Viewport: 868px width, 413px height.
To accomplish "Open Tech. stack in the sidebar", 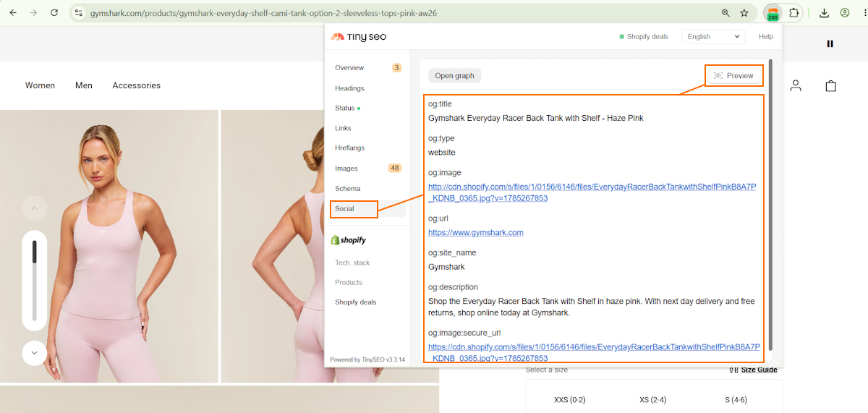I will pyautogui.click(x=352, y=263).
